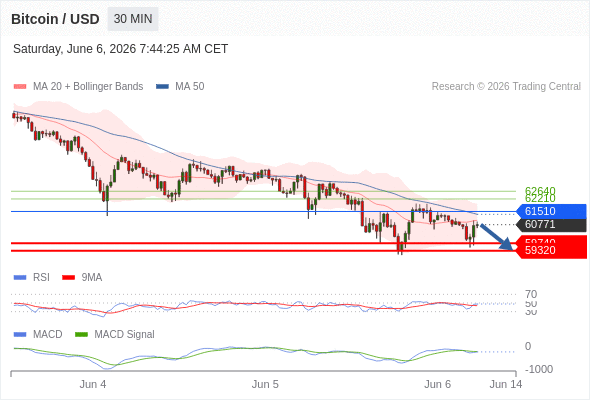Viewport: 590px width, 400px height.
Task: Click the date and time text line
Action: coord(120,49)
